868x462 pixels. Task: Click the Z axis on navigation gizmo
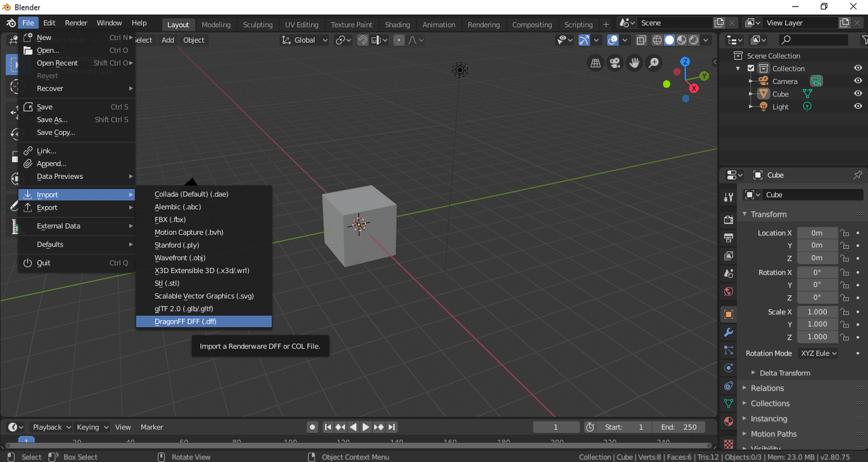[x=686, y=62]
